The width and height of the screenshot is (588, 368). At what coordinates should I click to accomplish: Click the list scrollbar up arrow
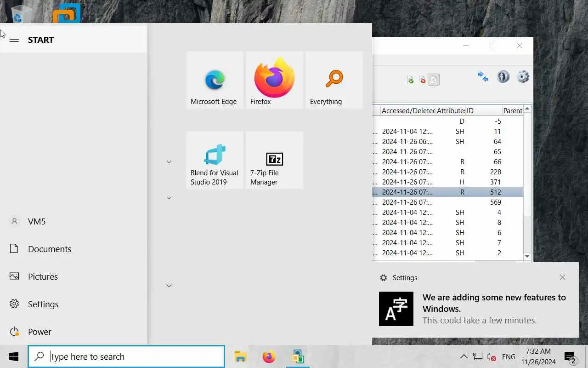coord(527,109)
